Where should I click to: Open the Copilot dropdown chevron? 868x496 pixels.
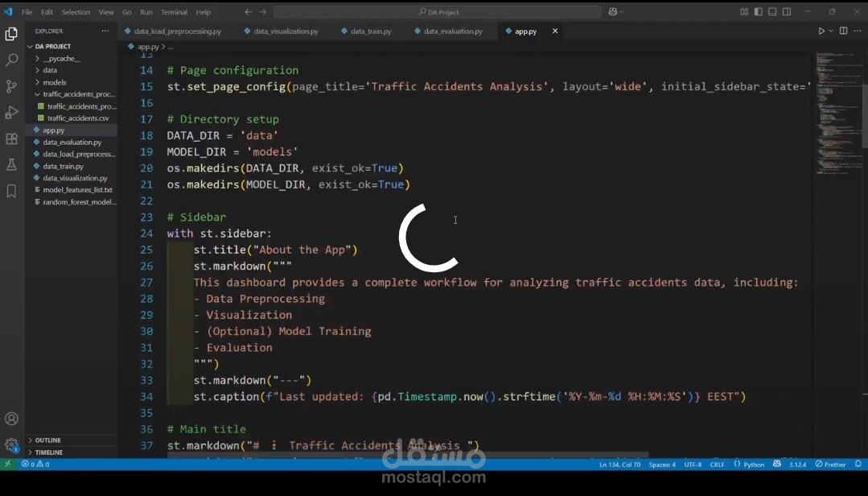click(622, 11)
